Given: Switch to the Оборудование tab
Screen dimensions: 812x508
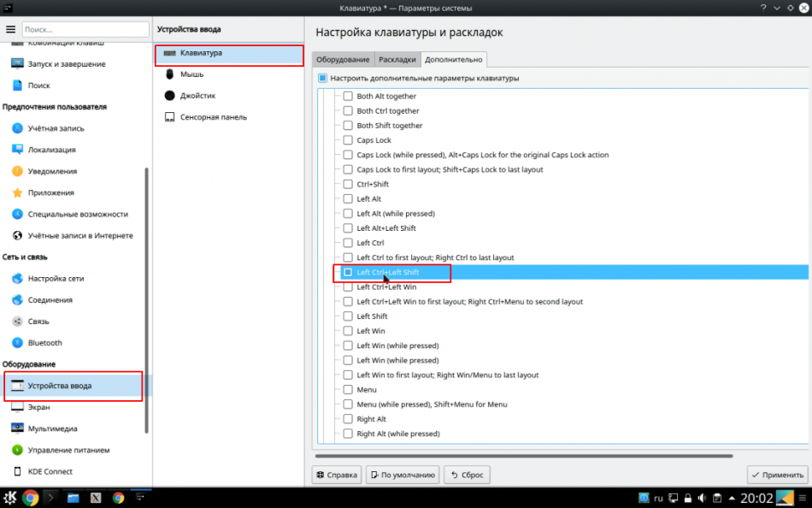Looking at the screenshot, I should [x=343, y=60].
